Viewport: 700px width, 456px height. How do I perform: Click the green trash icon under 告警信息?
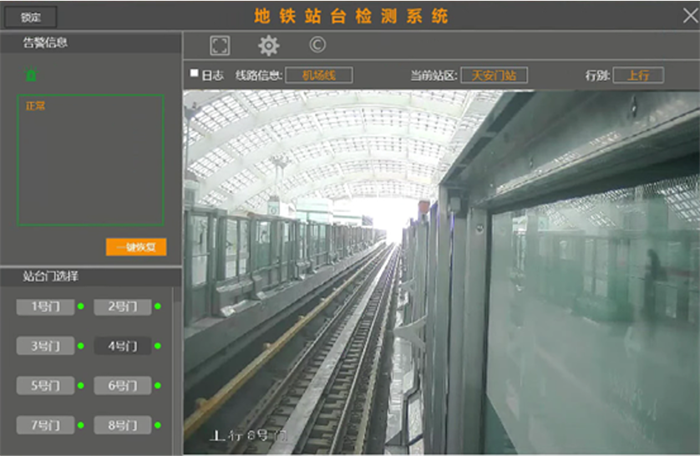[x=31, y=75]
